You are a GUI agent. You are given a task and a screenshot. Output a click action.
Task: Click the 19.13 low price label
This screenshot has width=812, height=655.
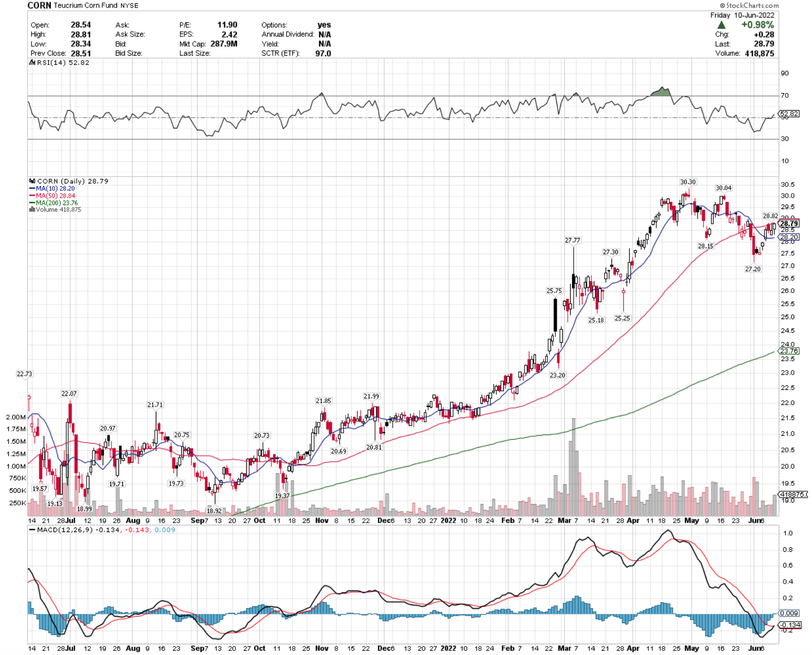pyautogui.click(x=55, y=504)
